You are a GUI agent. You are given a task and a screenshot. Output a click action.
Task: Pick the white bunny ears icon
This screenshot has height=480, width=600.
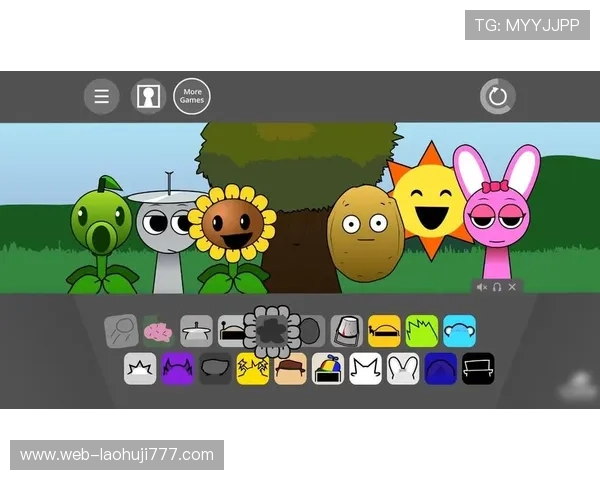[x=403, y=369]
